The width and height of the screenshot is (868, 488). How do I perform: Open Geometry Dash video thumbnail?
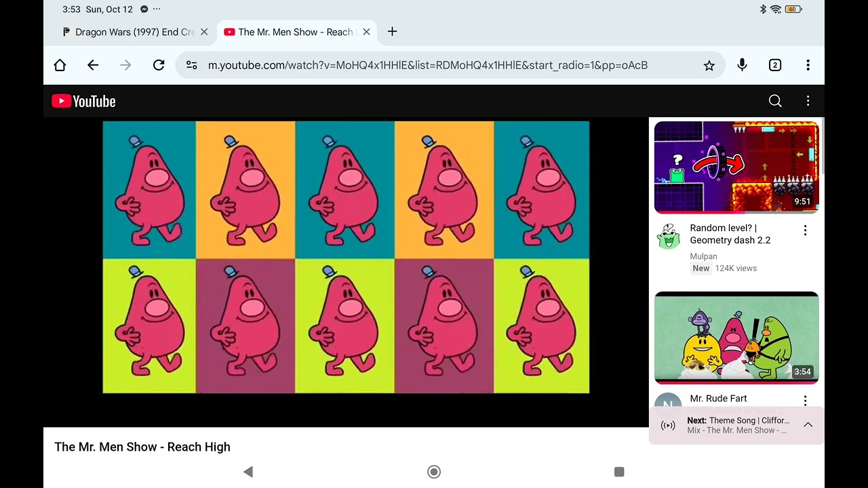pyautogui.click(x=736, y=167)
